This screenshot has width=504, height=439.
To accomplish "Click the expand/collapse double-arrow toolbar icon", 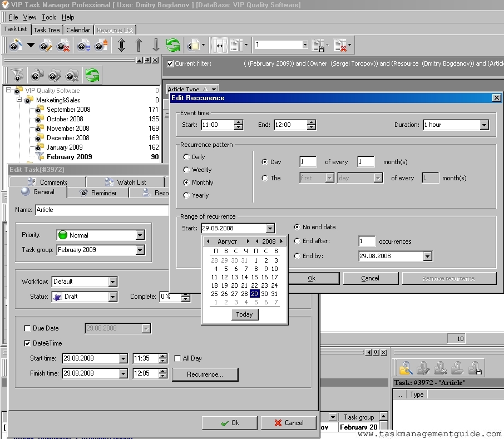I will point(121,45).
